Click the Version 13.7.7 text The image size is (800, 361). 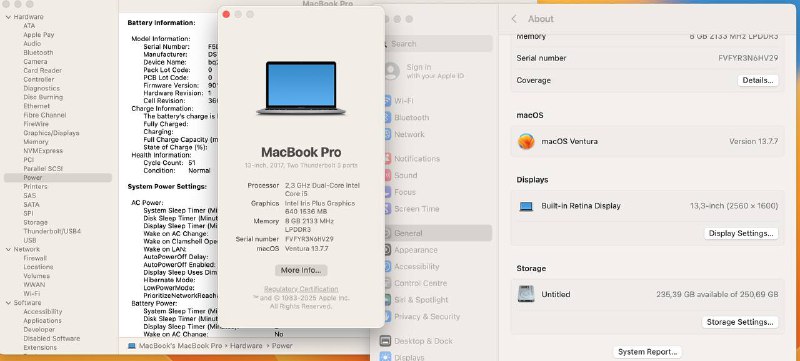pyautogui.click(x=754, y=141)
